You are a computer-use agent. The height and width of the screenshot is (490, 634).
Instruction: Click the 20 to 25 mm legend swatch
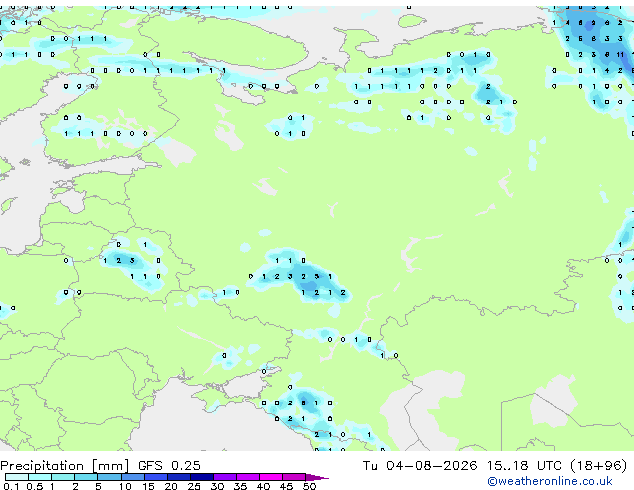pyautogui.click(x=178, y=477)
